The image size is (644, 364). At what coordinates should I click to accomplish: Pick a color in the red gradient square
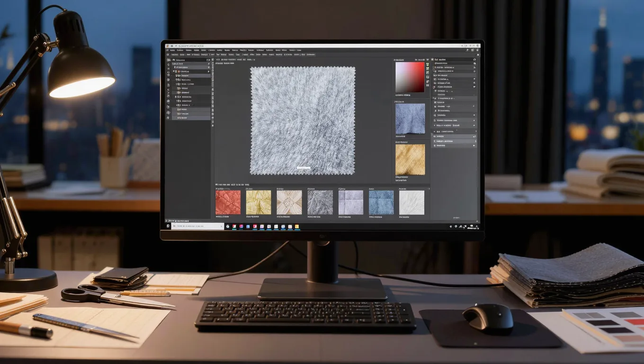[410, 77]
